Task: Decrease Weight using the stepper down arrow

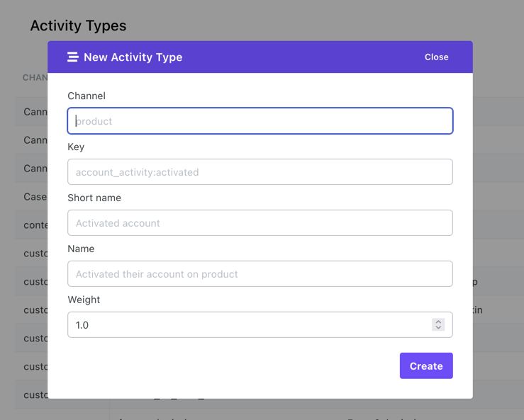Action: 438,329
